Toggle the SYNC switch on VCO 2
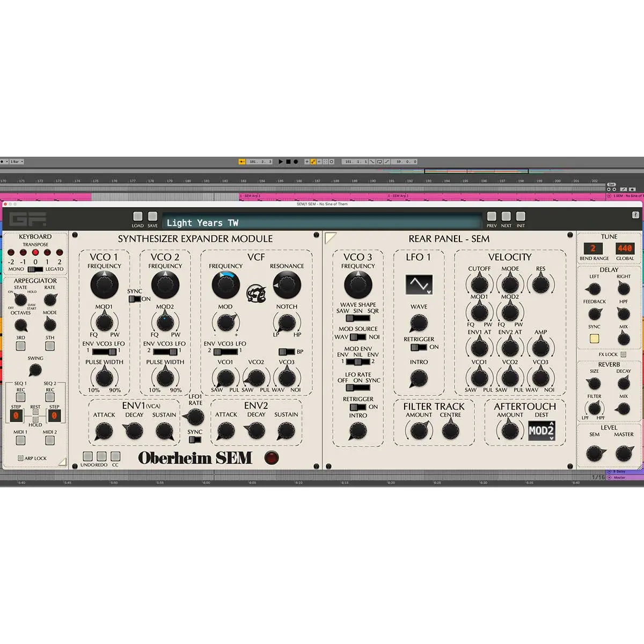Screen dimensions: 644x644 (135, 299)
